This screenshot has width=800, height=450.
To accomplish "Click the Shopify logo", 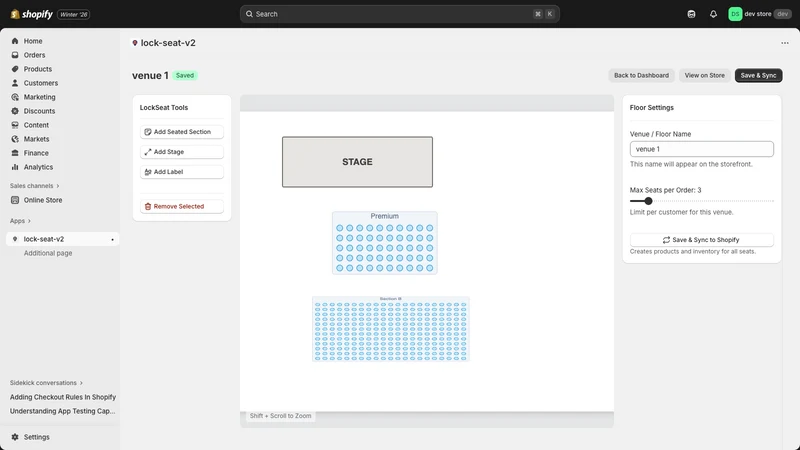I will [31, 14].
